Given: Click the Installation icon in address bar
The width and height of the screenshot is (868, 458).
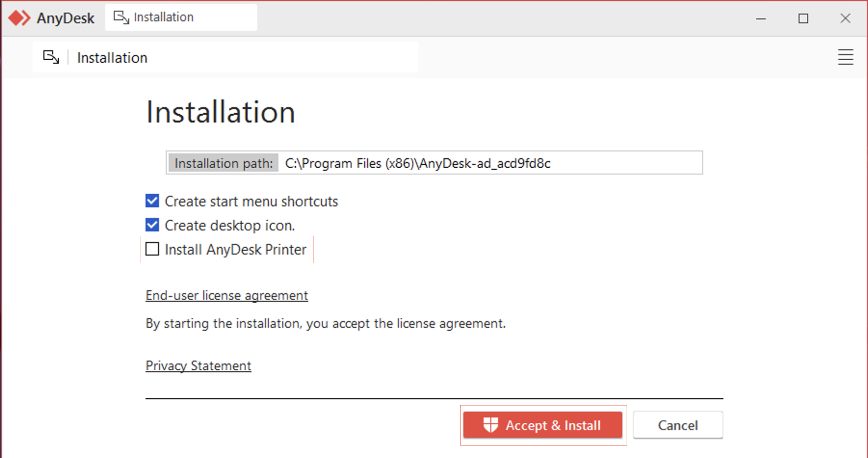Looking at the screenshot, I should coord(51,57).
